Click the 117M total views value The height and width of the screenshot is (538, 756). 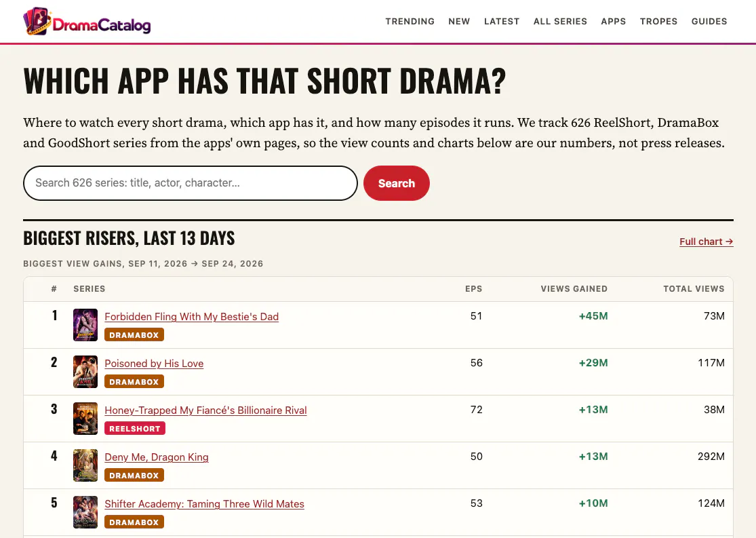[711, 363]
